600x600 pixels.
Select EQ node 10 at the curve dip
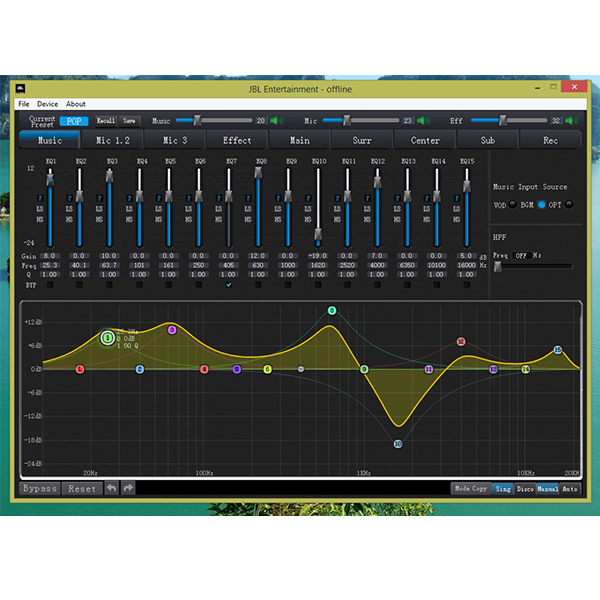[x=397, y=443]
